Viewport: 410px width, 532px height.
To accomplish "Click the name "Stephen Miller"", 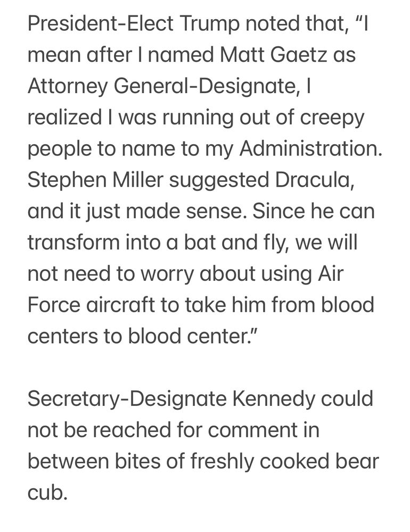I will pyautogui.click(x=95, y=180).
